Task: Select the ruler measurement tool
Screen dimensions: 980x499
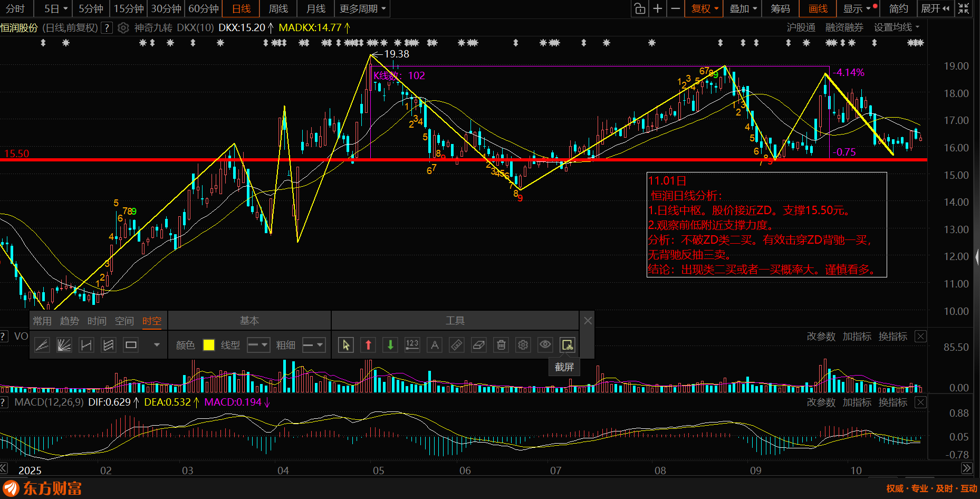Action: click(x=457, y=345)
